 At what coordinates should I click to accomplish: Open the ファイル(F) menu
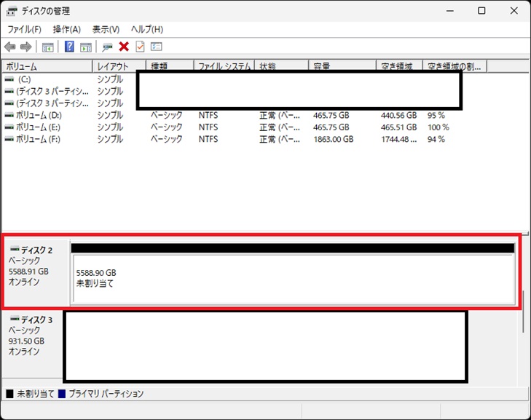24,29
